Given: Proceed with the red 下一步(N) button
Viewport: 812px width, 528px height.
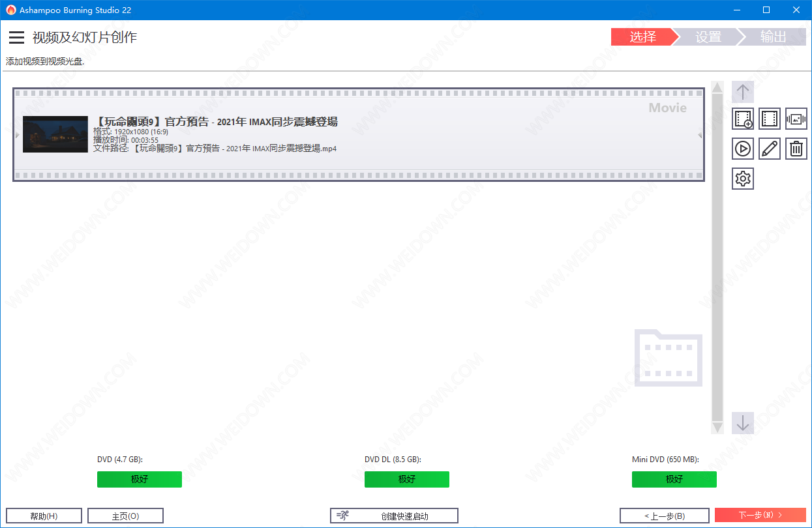Looking at the screenshot, I should tap(760, 516).
